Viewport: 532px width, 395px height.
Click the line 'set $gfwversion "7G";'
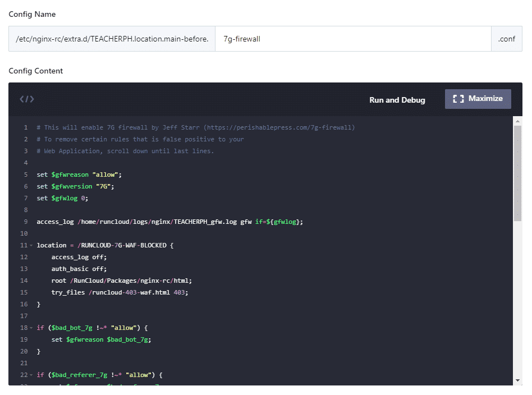(75, 186)
